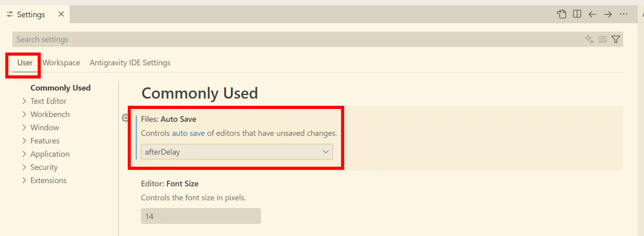Open Settings JSON file icon

[x=562, y=14]
